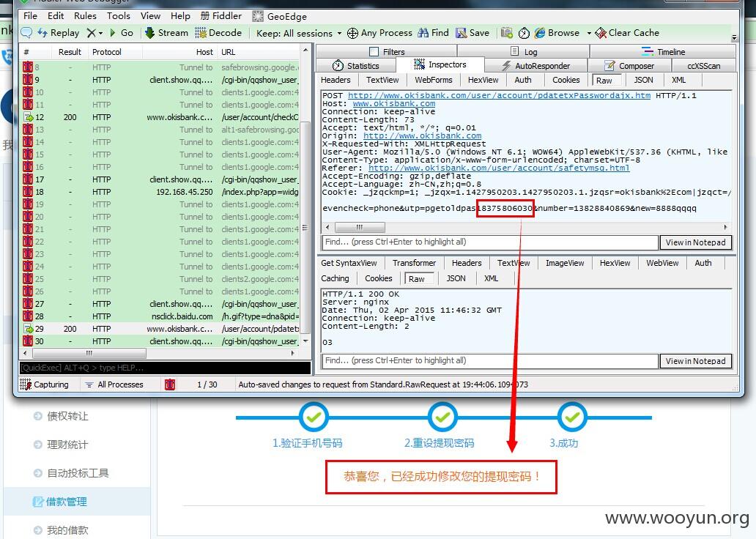Click View in Notepad for the request
The image size is (756, 539).
pos(695,242)
